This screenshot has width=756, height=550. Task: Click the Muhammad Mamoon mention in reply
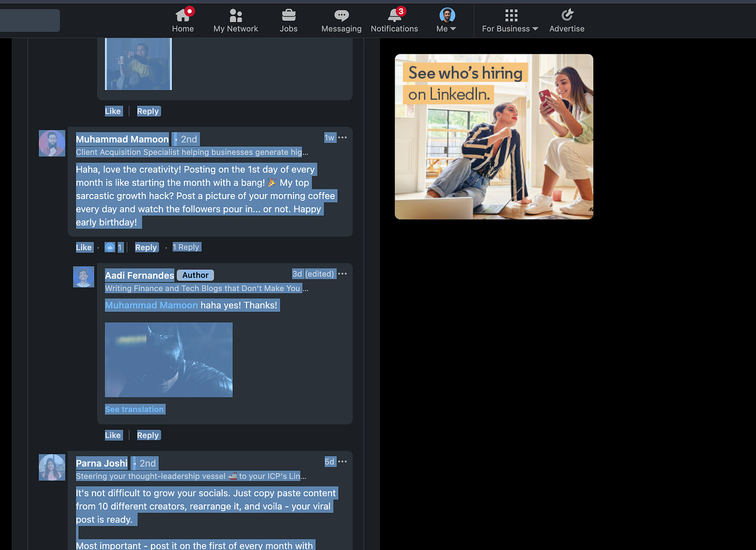[152, 305]
